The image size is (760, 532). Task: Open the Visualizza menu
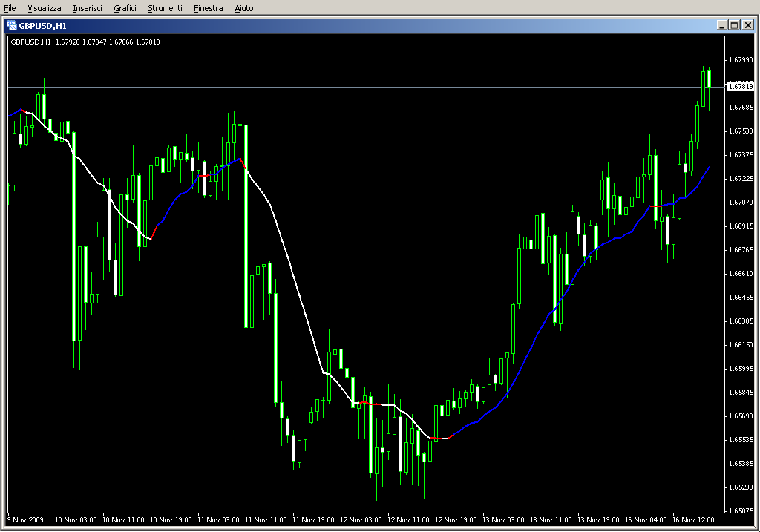pos(44,8)
